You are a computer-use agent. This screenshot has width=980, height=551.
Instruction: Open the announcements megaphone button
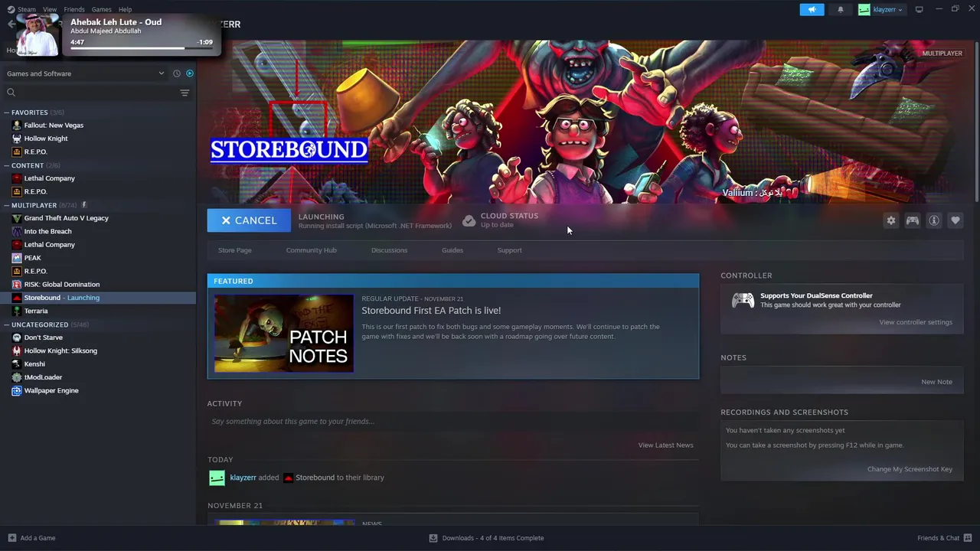point(812,9)
